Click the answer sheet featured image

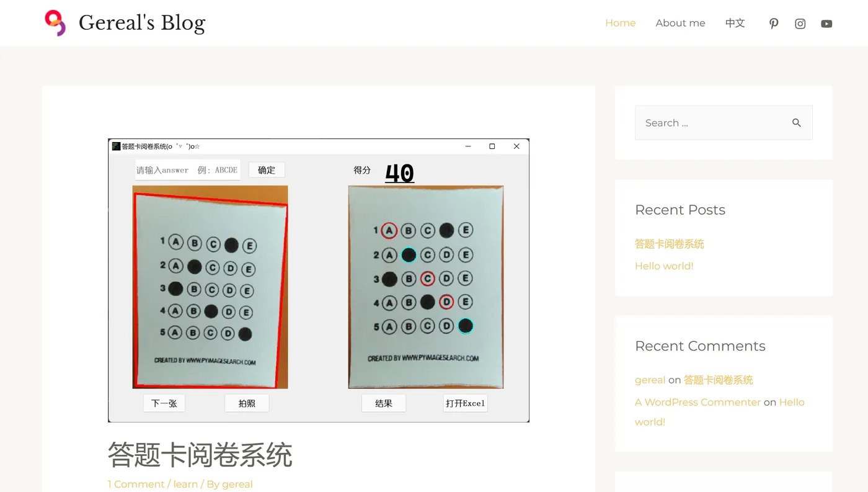tap(319, 280)
